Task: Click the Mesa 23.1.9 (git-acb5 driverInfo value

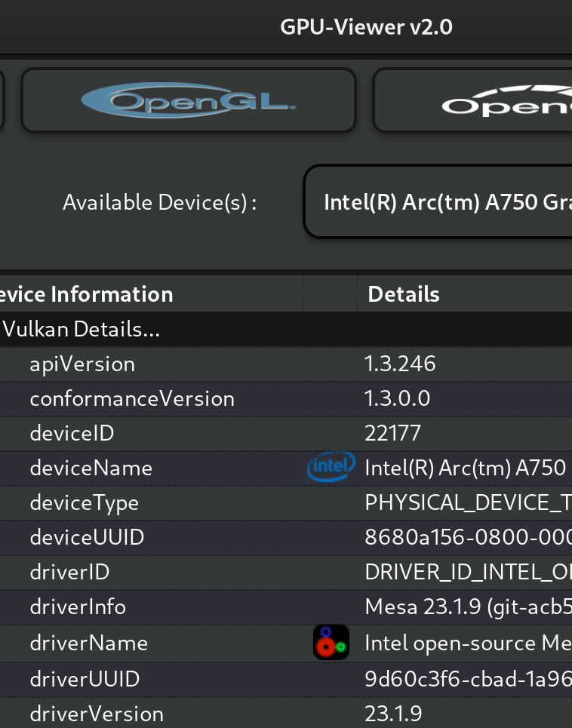Action: point(469,607)
